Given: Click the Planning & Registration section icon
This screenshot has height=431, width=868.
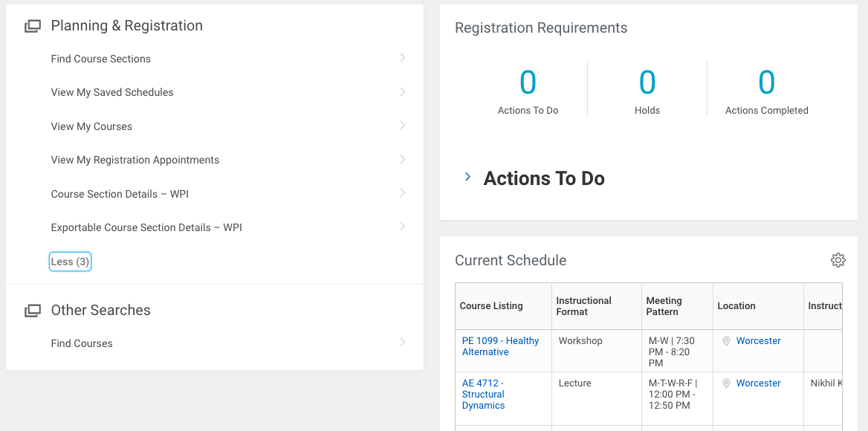Looking at the screenshot, I should pos(32,26).
